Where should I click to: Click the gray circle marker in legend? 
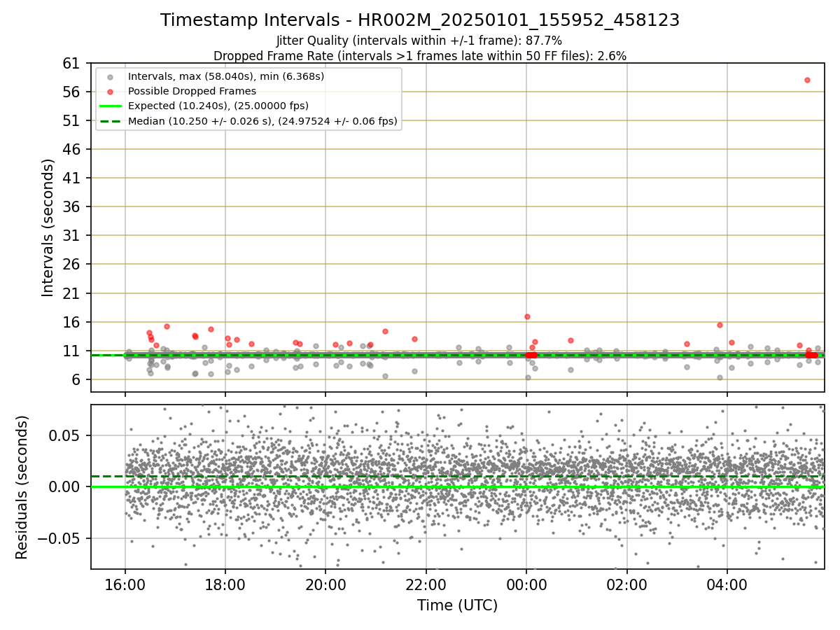110,77
